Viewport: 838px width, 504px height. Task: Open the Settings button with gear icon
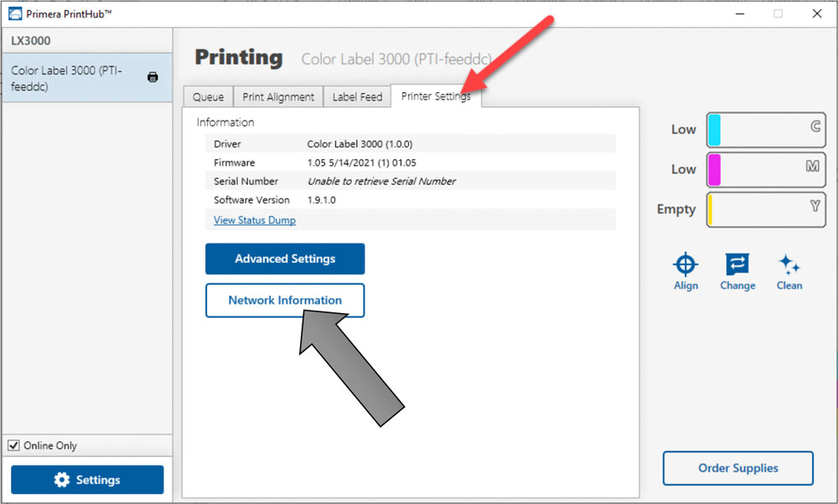87,480
